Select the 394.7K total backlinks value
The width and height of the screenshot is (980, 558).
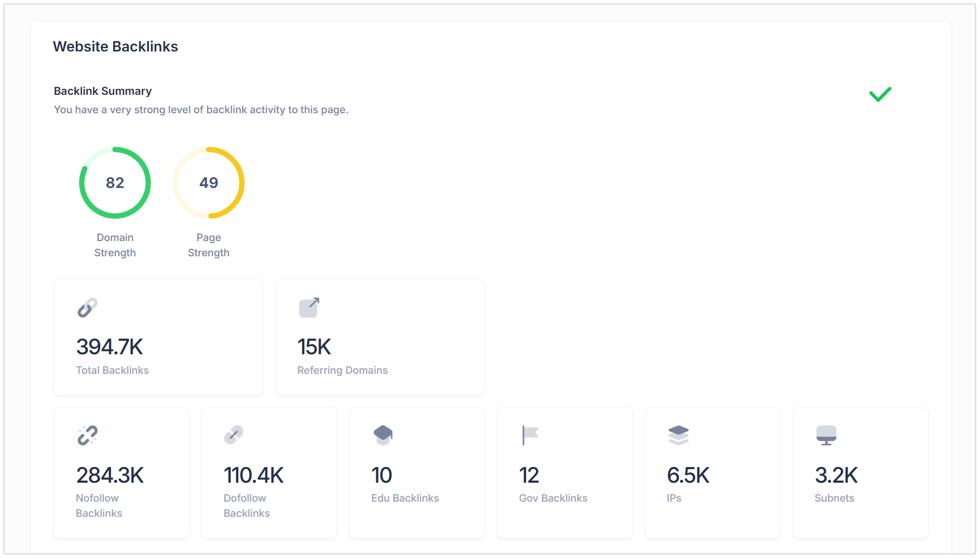point(110,347)
